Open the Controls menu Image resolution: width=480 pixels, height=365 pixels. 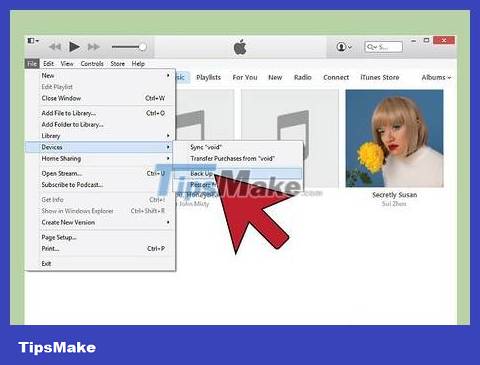pos(92,64)
